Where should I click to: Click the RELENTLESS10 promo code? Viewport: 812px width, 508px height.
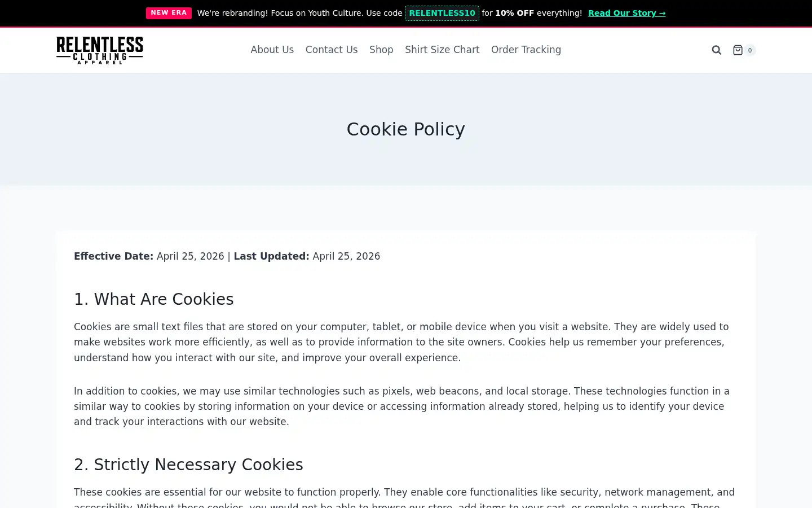(442, 13)
